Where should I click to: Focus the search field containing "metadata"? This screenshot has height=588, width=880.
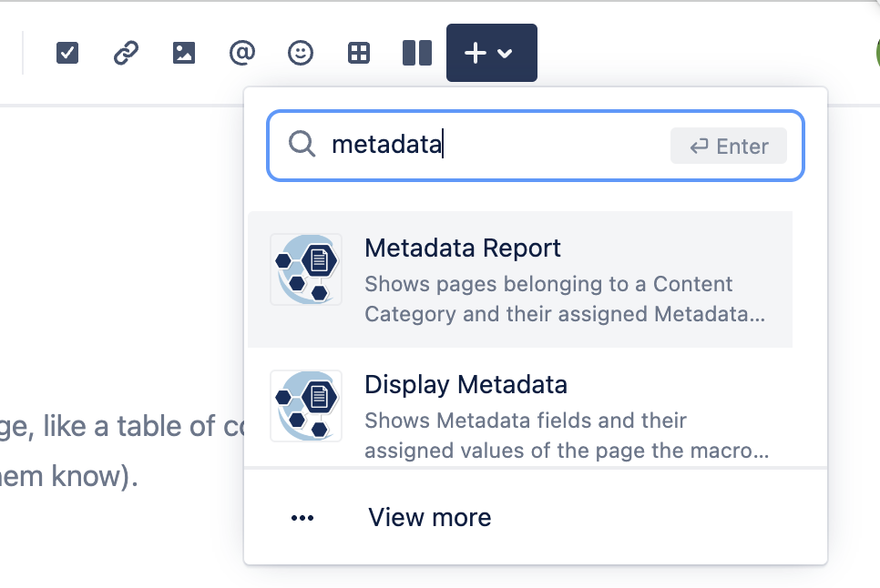[492, 146]
